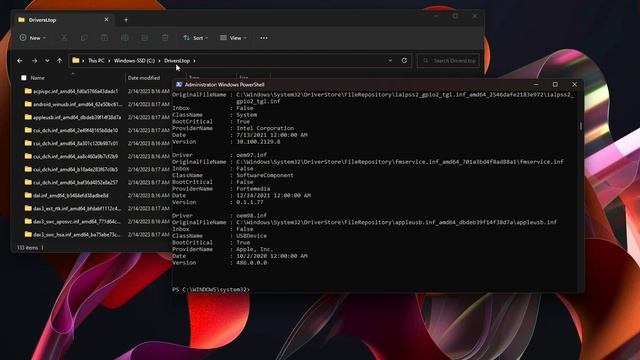Open the View dropdown menu

coord(233,38)
